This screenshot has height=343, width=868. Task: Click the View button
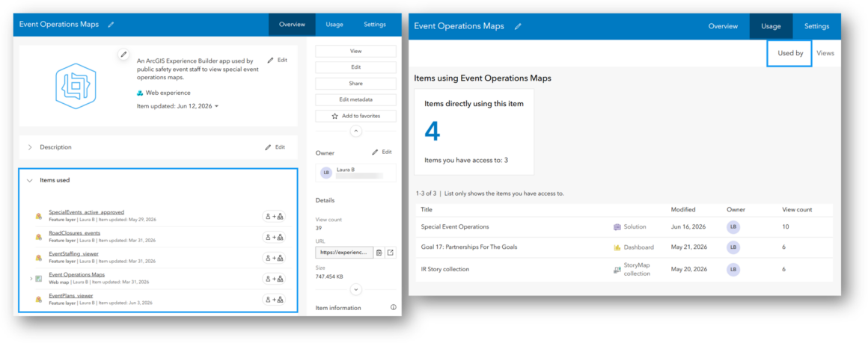(356, 51)
